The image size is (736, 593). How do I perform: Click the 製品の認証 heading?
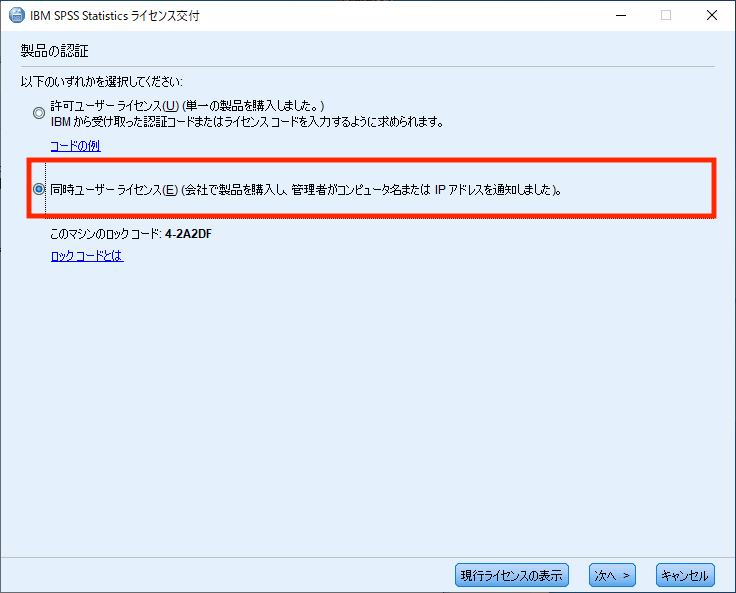point(54,51)
